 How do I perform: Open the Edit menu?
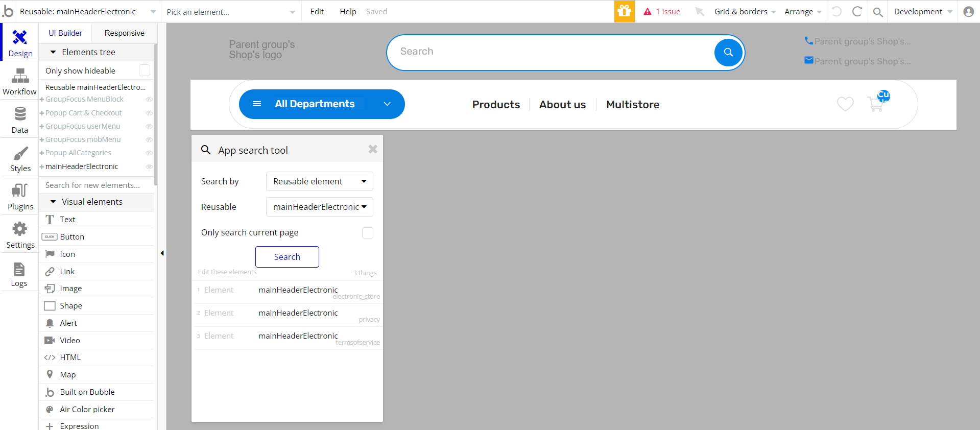click(x=317, y=11)
